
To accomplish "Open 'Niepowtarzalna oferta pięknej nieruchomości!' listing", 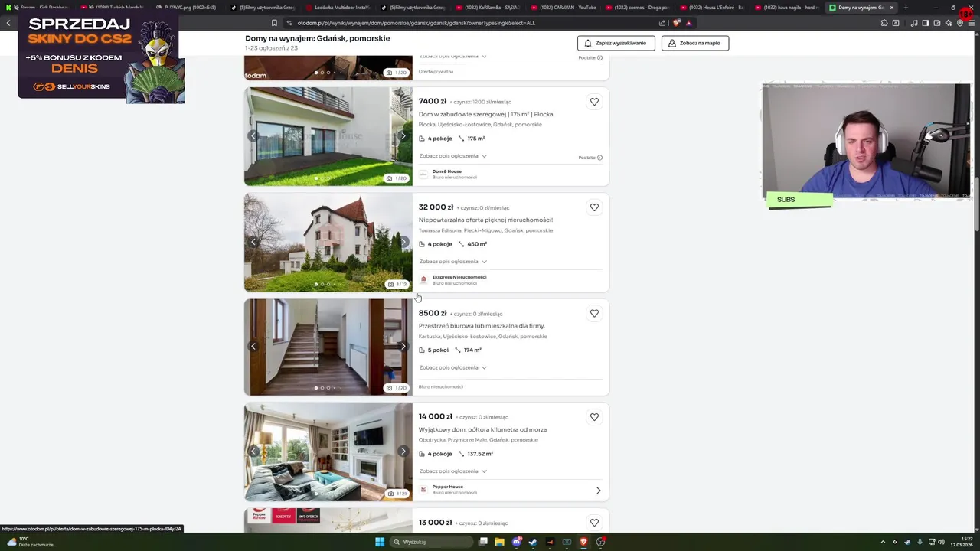I will (x=485, y=220).
